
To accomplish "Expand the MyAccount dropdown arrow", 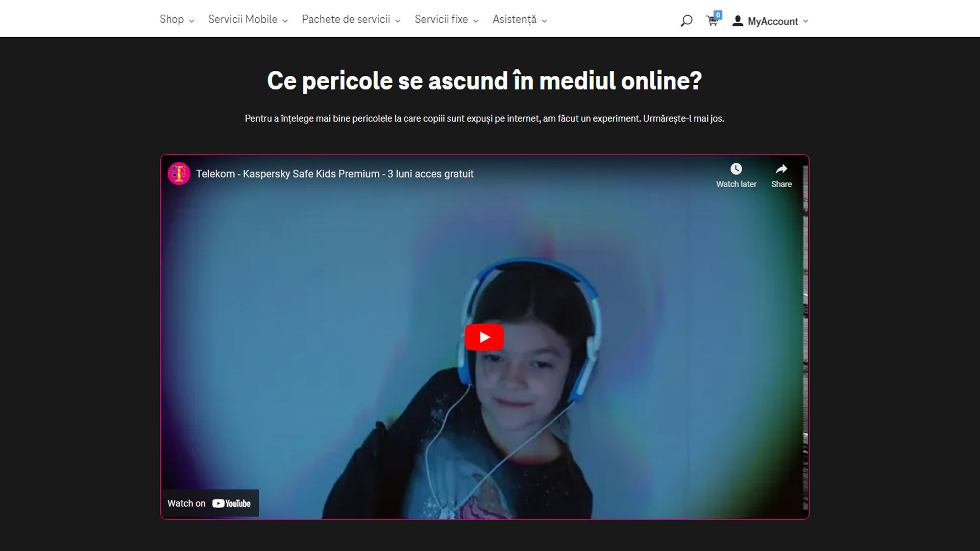I will click(x=805, y=21).
